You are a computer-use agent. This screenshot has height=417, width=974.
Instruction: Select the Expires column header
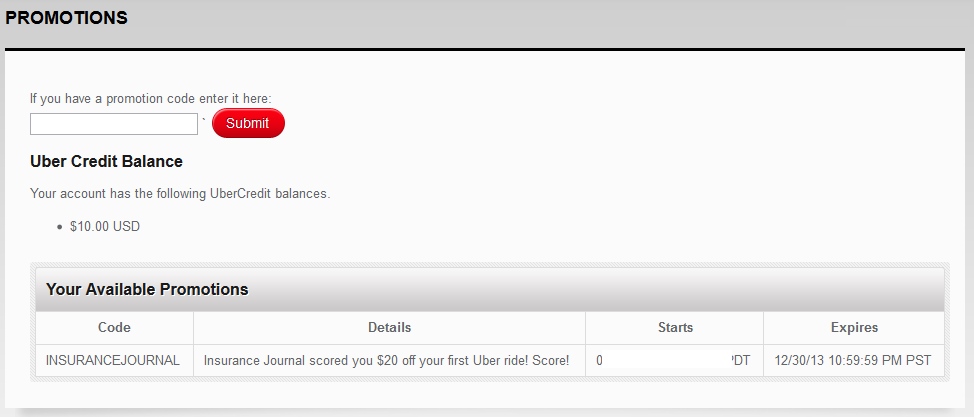click(x=854, y=327)
